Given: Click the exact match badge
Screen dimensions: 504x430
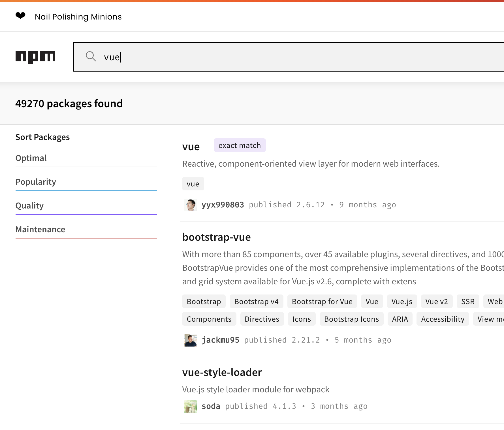Looking at the screenshot, I should [x=240, y=145].
